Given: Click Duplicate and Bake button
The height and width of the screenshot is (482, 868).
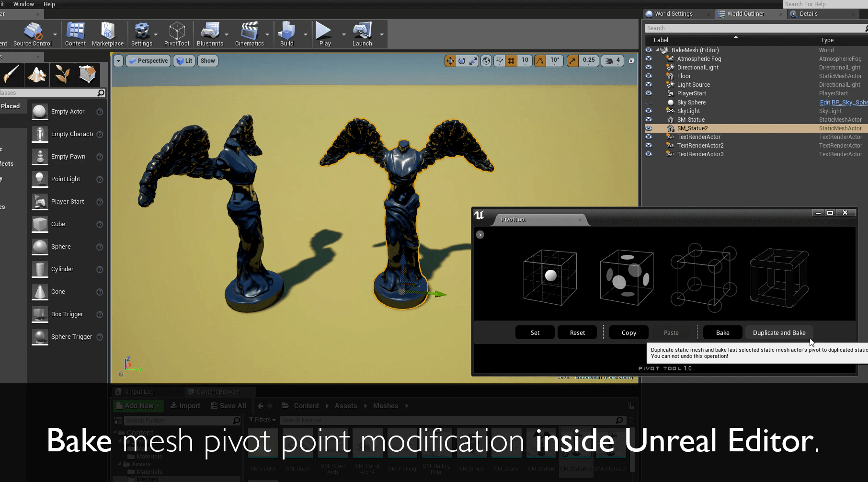Looking at the screenshot, I should (x=779, y=333).
